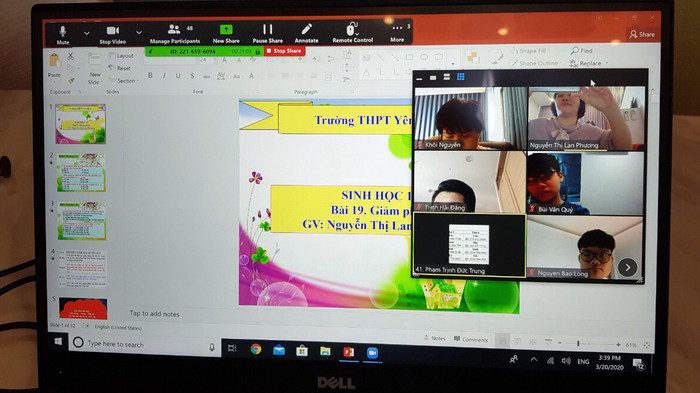Open Character Spacing AV dropdown
The image size is (700, 393).
point(221,76)
